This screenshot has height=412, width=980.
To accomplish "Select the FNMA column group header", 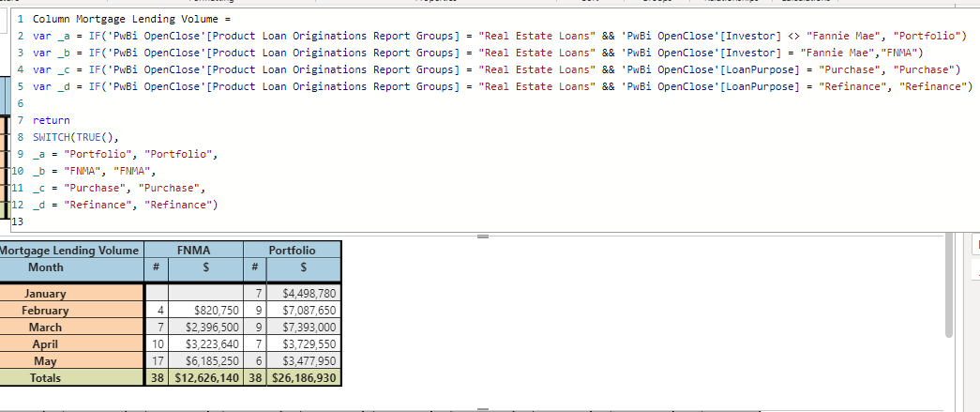I will coord(194,251).
